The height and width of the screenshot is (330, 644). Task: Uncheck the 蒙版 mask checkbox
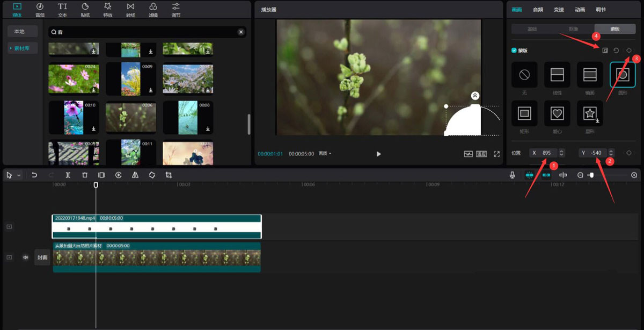(514, 51)
